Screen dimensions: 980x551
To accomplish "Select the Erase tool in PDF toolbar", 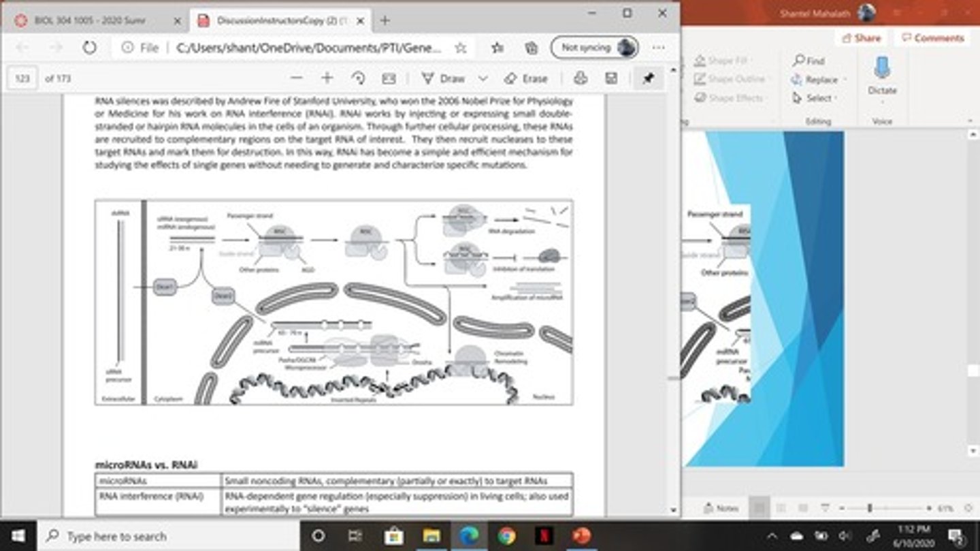I will click(526, 78).
